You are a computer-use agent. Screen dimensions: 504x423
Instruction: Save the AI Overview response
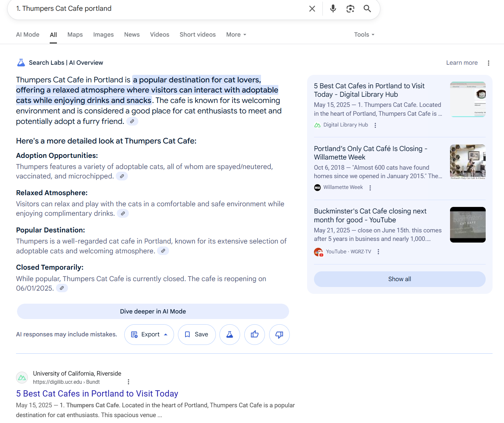pos(197,334)
